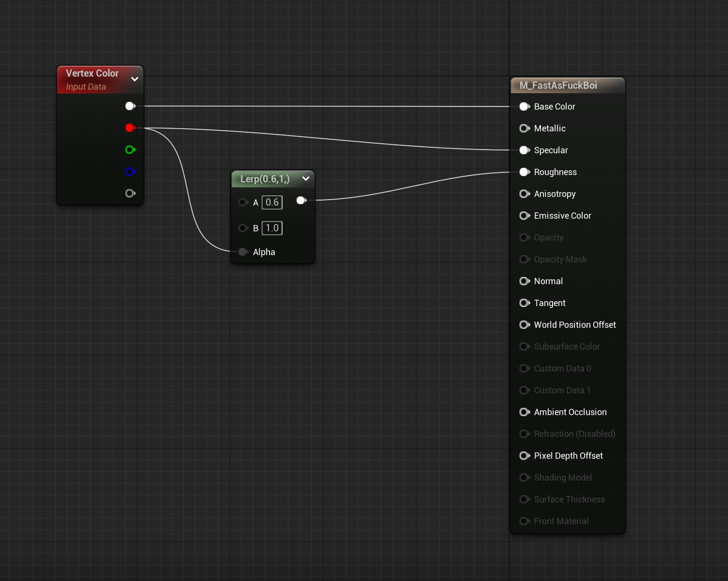Image resolution: width=728 pixels, height=581 pixels.
Task: Click the Roughness input pin
Action: coord(524,172)
